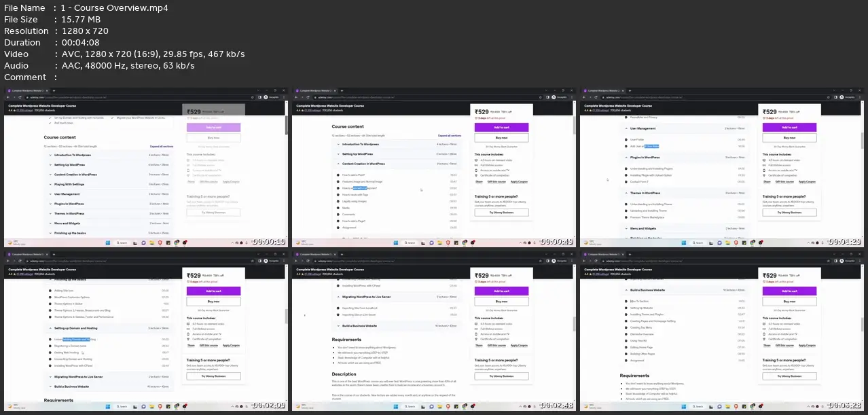The height and width of the screenshot is (415, 868).
Task: Click 'Add to cart' in the 00:00:49 frame
Action: [x=501, y=127]
